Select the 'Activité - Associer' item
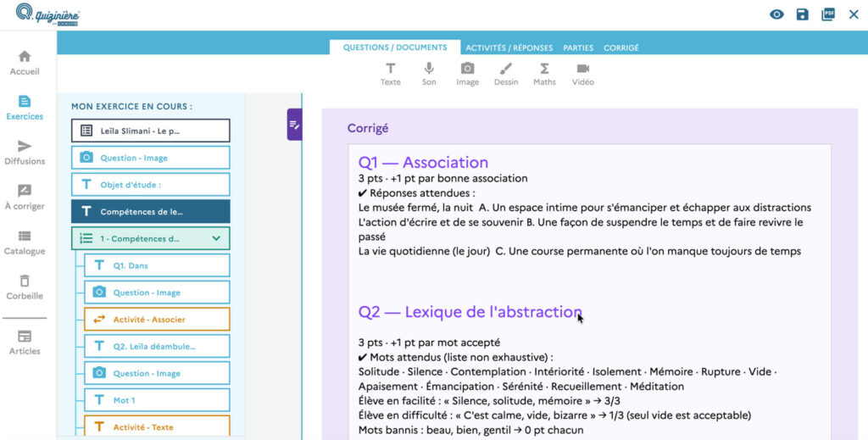Image resolution: width=868 pixels, height=440 pixels. point(157,320)
